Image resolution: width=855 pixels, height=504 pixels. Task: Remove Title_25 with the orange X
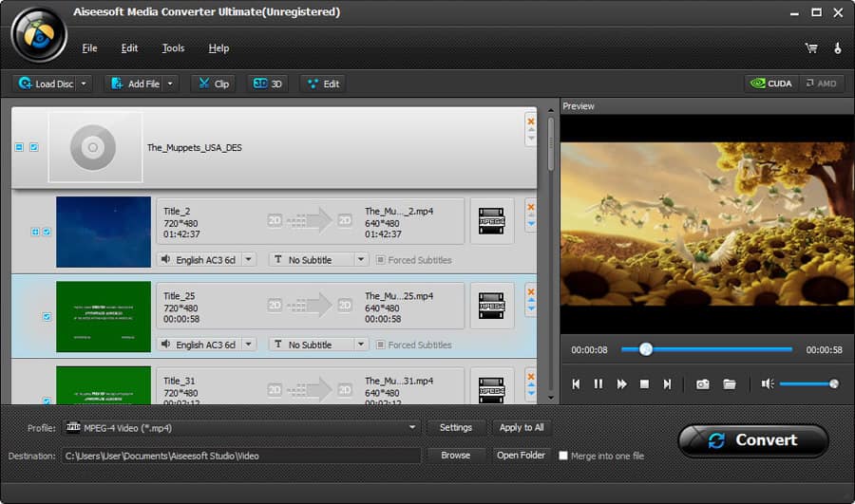pos(530,292)
